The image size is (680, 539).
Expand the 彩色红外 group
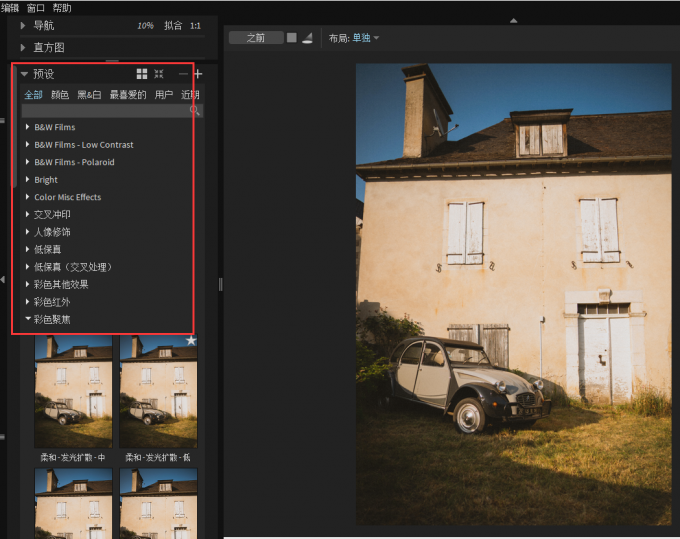(x=27, y=301)
